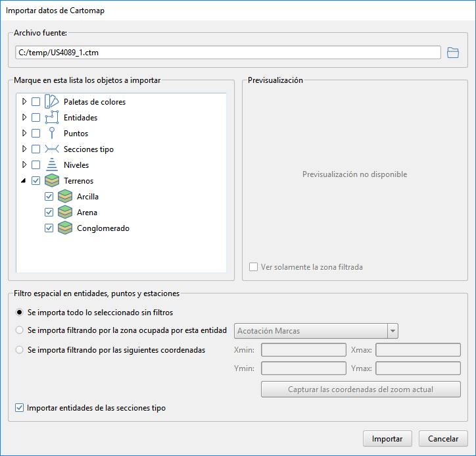The height and width of the screenshot is (456, 476).
Task: Select the Conglomerado label in the tree
Action: pos(103,228)
